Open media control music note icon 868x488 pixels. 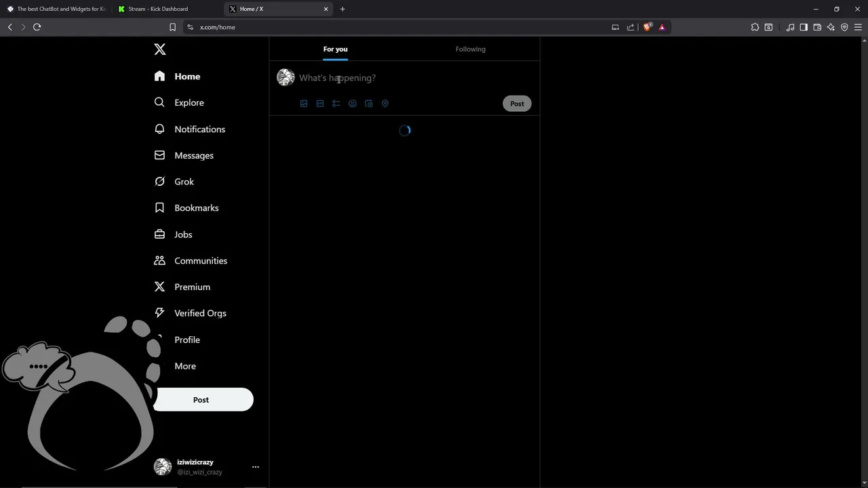[x=790, y=27]
